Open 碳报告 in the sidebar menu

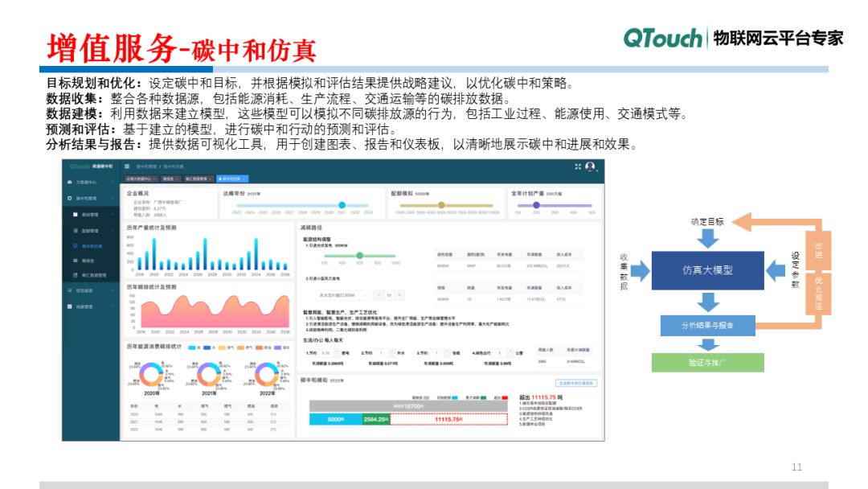pos(88,261)
